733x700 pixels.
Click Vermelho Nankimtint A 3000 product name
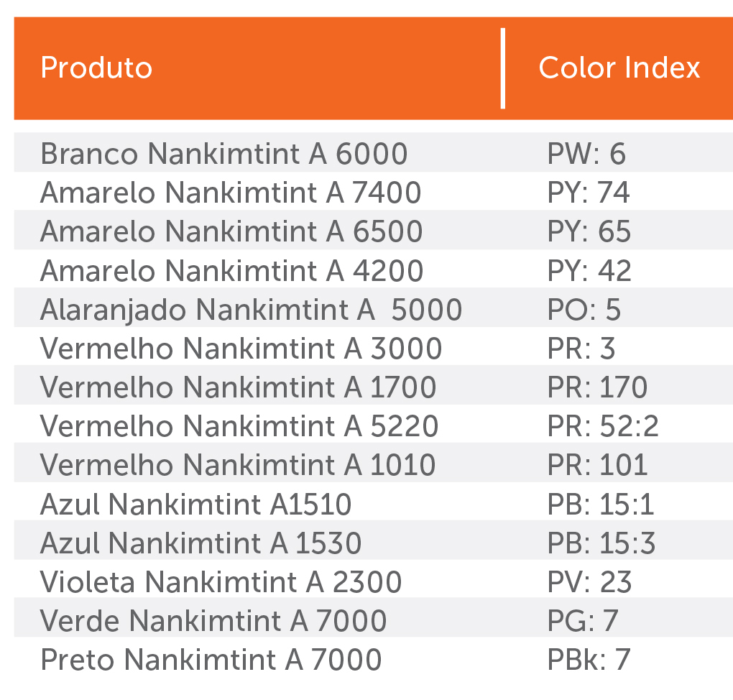tap(241, 349)
